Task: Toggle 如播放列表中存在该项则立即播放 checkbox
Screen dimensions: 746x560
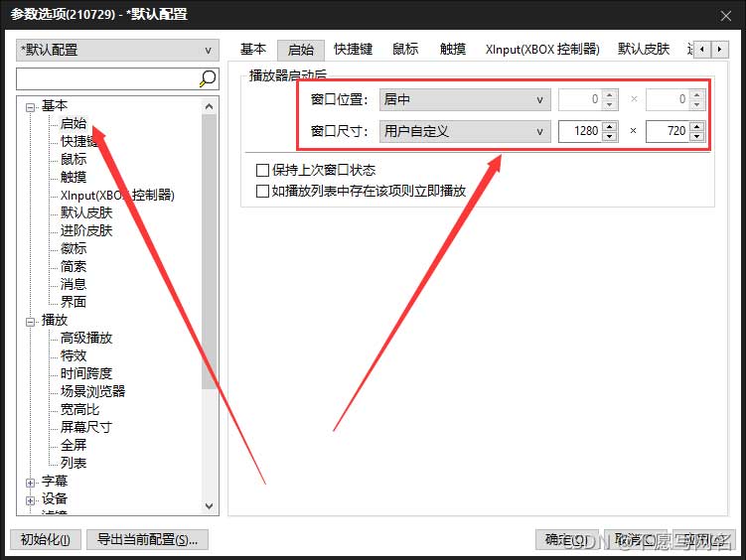Action: 263,191
